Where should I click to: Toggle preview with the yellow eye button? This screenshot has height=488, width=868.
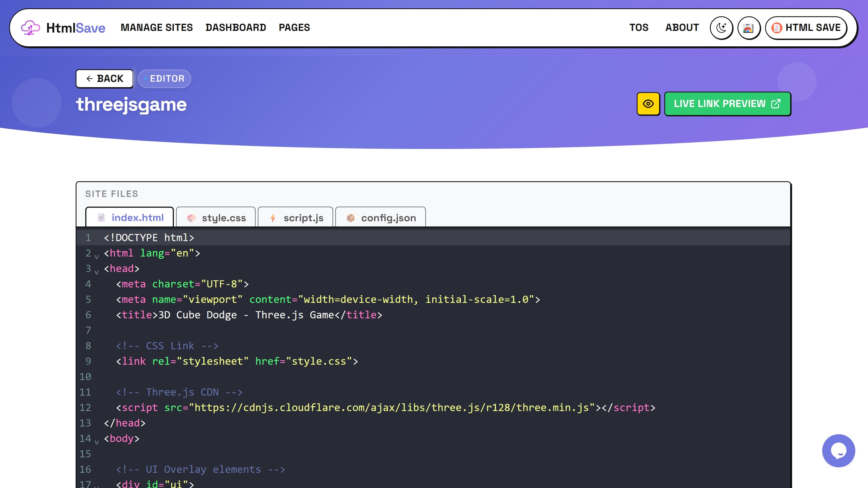pos(648,104)
